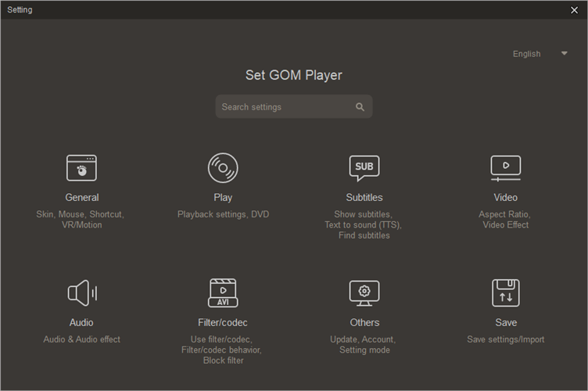Close the Setting window
The height and width of the screenshot is (391, 588).
pos(575,10)
